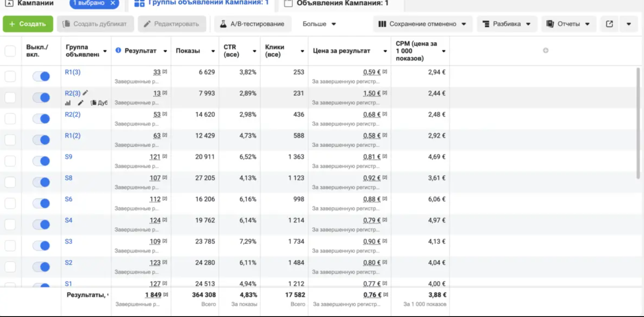This screenshot has width=644, height=317.
Task: Click the impressions value 14 620
Action: click(205, 115)
